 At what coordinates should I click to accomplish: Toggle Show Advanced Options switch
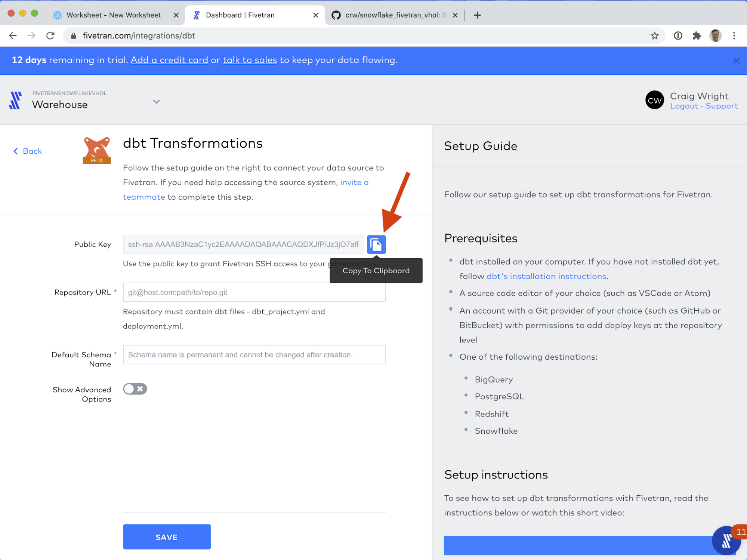(x=135, y=389)
